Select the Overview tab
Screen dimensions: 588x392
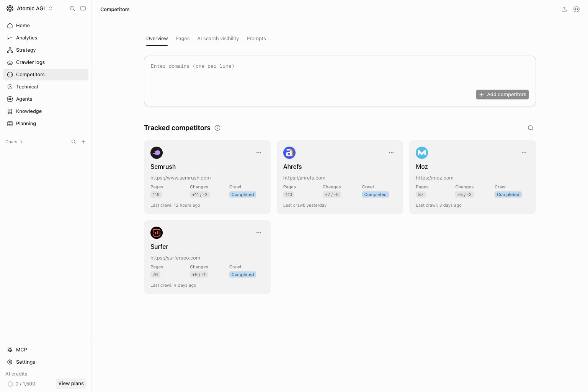tap(157, 39)
